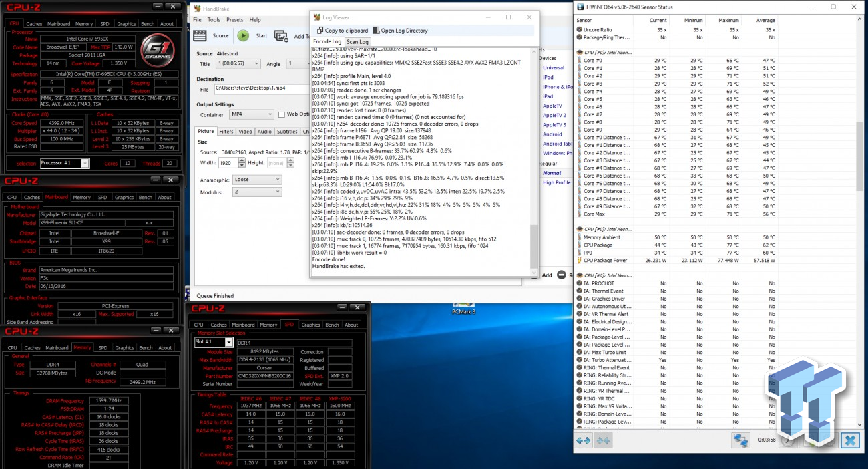Select the High Profile preset
Screen dimensions: 868x469
point(556,182)
